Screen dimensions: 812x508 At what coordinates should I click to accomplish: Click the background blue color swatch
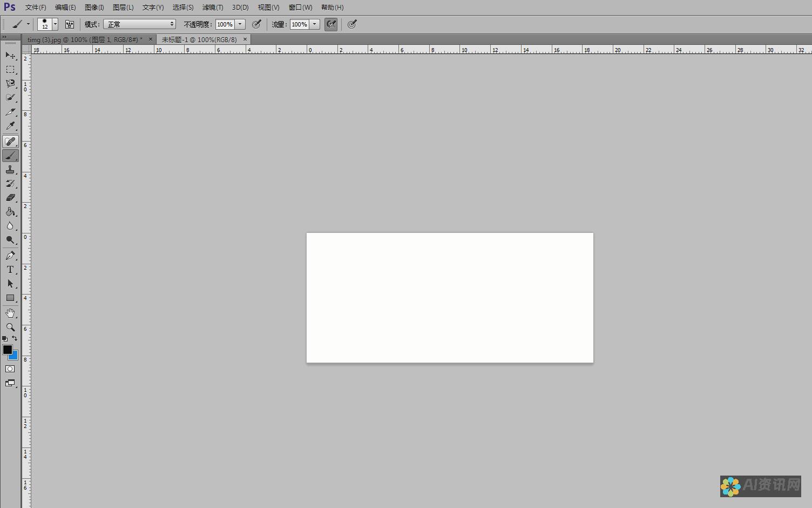(15, 356)
